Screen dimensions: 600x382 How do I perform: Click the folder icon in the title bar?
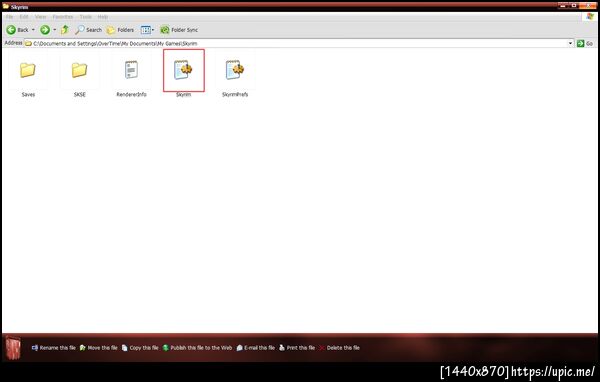(5, 6)
